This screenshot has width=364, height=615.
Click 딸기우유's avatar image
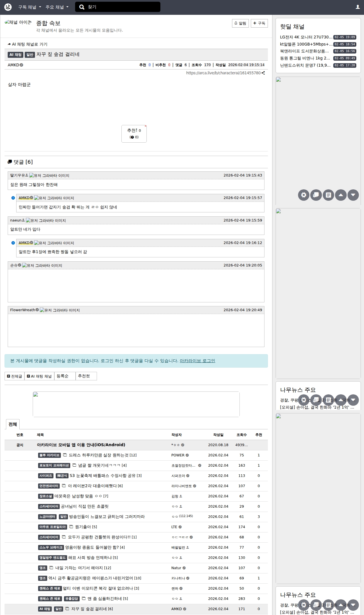[x=49, y=176]
